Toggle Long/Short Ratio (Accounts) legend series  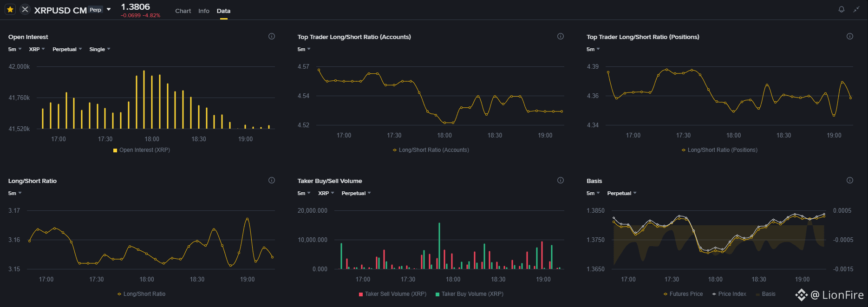pyautogui.click(x=431, y=150)
